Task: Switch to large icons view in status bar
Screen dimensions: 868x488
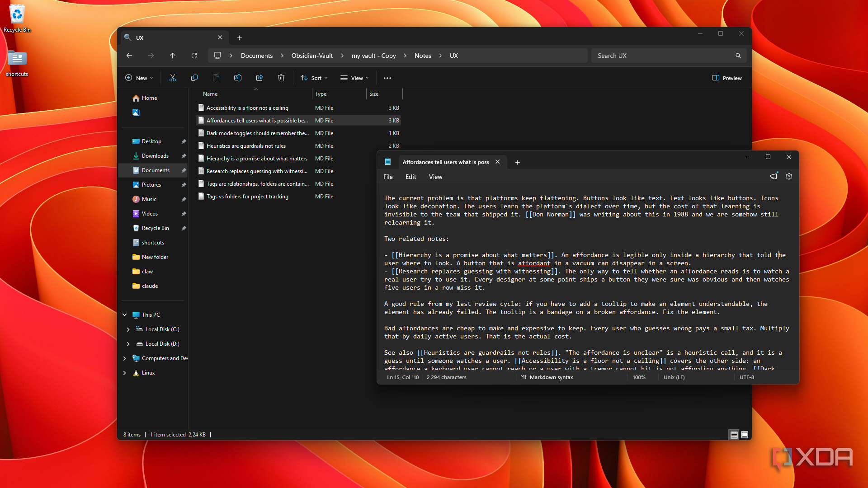Action: click(745, 435)
